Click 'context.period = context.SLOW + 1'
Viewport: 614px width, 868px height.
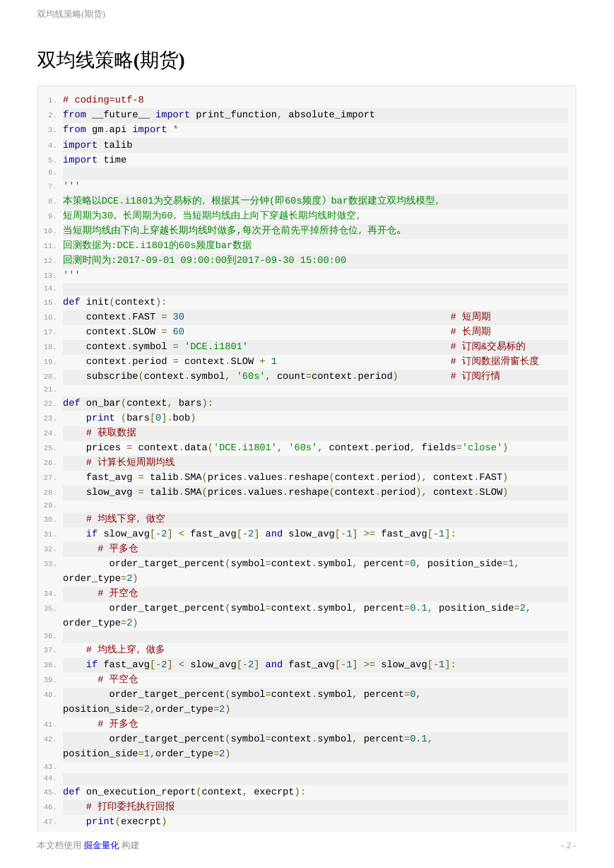(x=182, y=361)
